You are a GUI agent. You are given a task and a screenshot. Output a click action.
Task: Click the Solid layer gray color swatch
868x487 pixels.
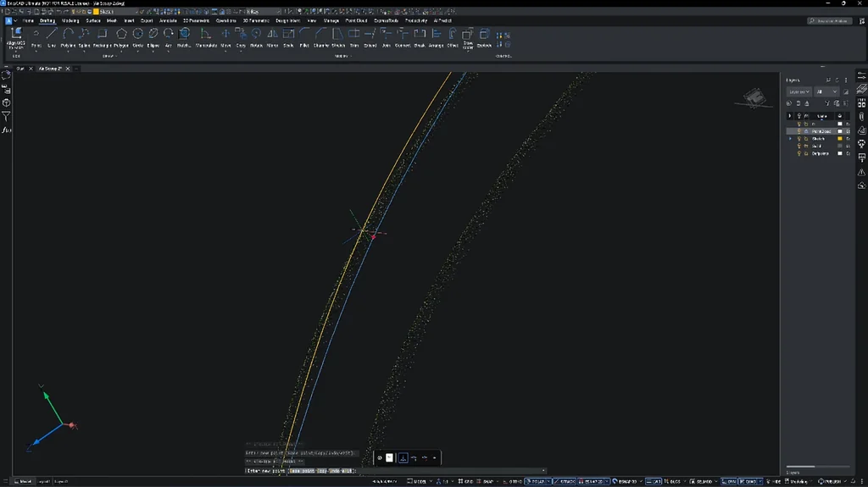pyautogui.click(x=840, y=146)
